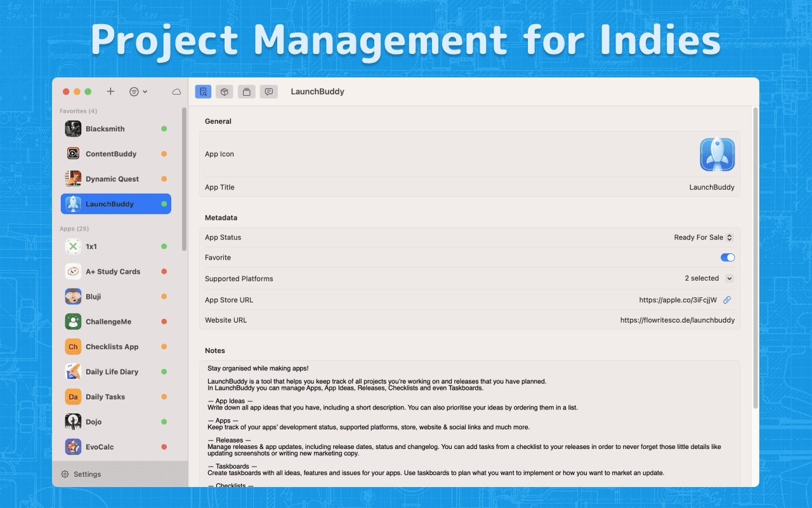812x508 pixels.
Task: Click the green status dot next to Blacksmith
Action: coord(164,129)
